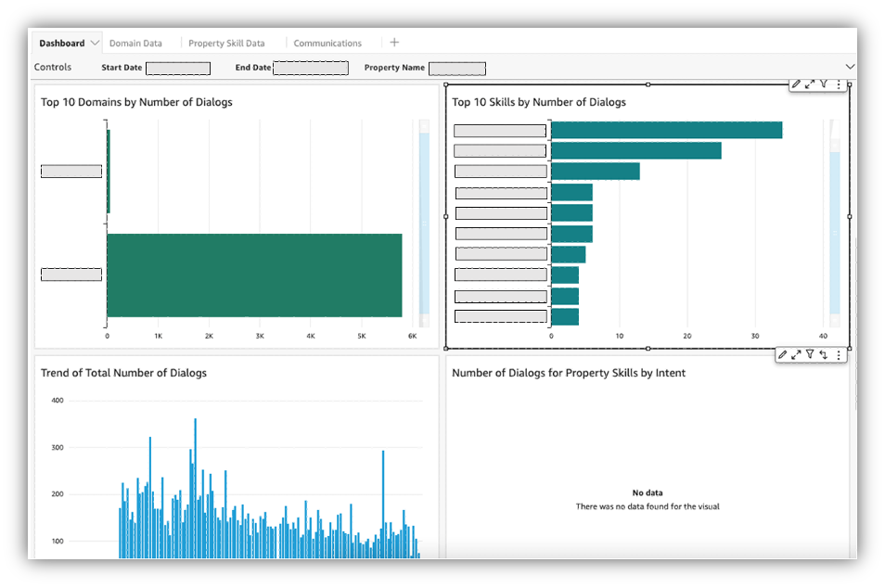This screenshot has width=885, height=588.
Task: Click the sort arrows icon on the Intent visual
Action: pyautogui.click(x=824, y=354)
